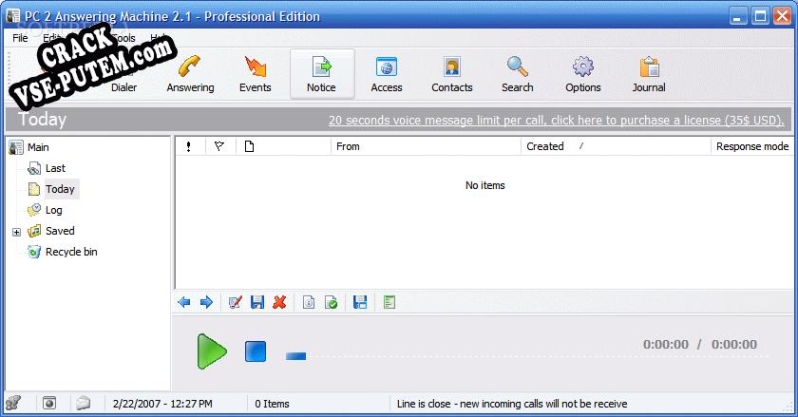Image resolution: width=798 pixels, height=417 pixels.
Task: Click the green notes list icon
Action: 389,302
